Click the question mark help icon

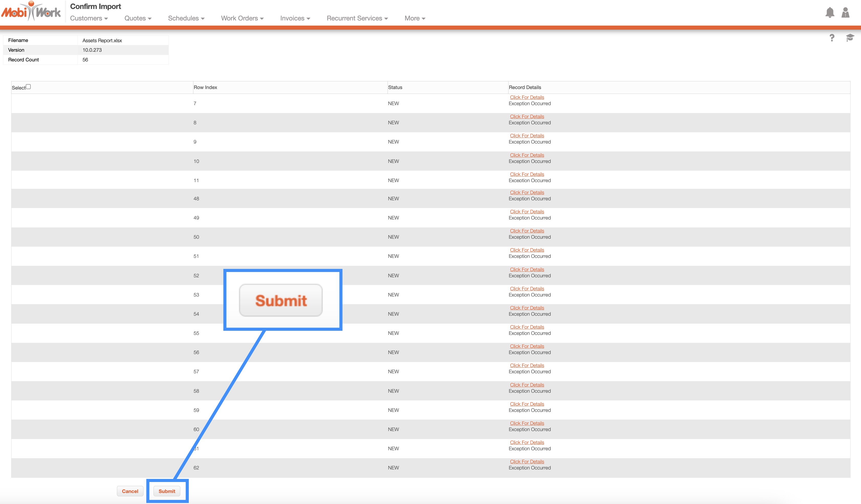(x=832, y=38)
